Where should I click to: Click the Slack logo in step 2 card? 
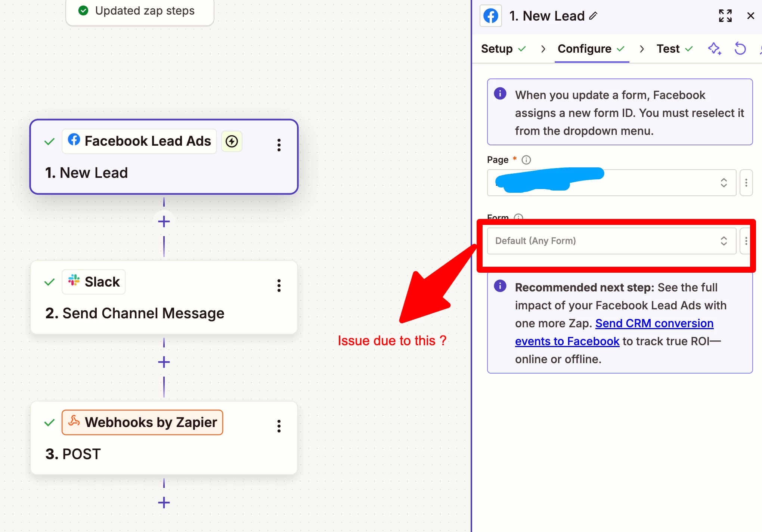pos(74,280)
